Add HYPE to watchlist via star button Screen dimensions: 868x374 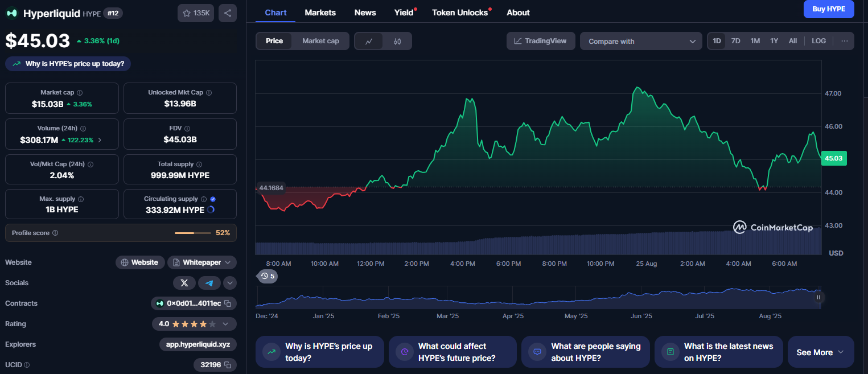pyautogui.click(x=196, y=13)
